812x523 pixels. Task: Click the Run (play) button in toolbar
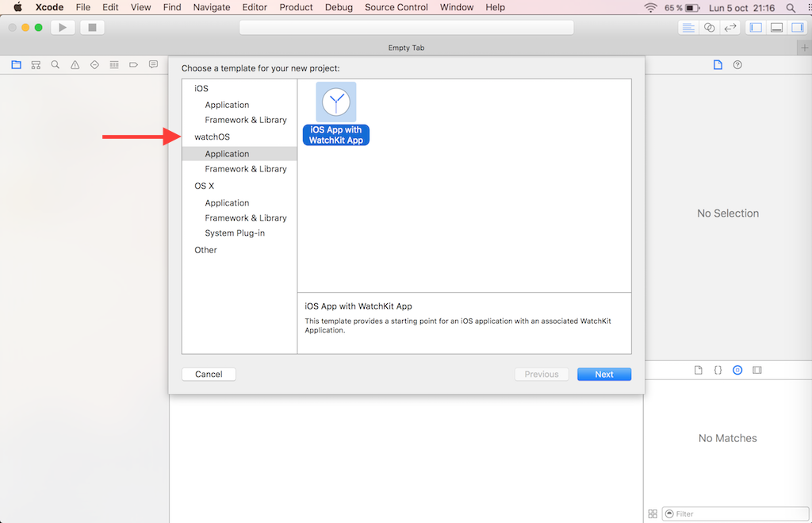63,28
